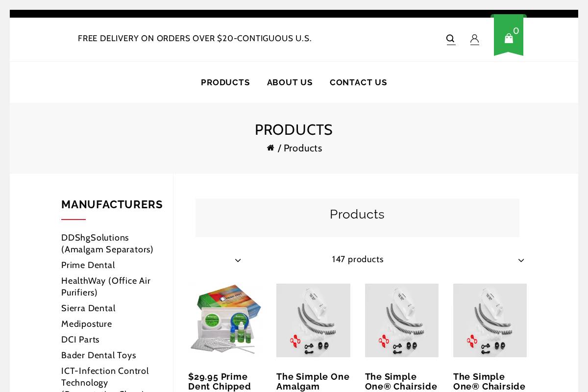The width and height of the screenshot is (588, 392).
Task: Select the third Simple One Chairside product photo
Action: click(x=401, y=320)
